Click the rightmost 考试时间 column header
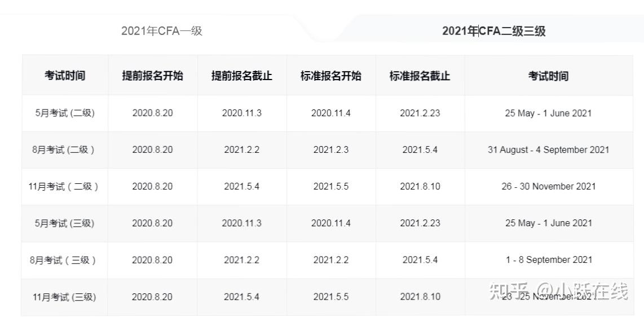Image resolution: width=644 pixels, height=317 pixels. (549, 76)
